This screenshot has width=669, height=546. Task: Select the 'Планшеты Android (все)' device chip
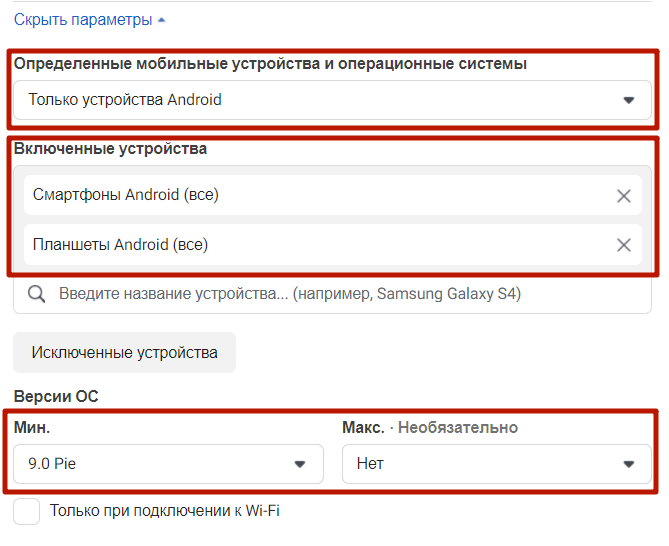click(333, 244)
